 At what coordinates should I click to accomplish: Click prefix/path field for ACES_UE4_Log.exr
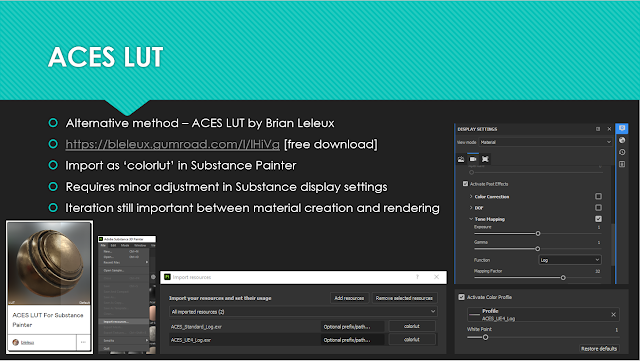coord(353,339)
